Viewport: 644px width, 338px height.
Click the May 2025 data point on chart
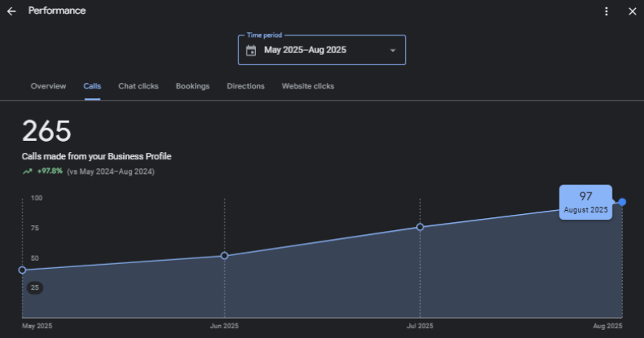point(23,270)
